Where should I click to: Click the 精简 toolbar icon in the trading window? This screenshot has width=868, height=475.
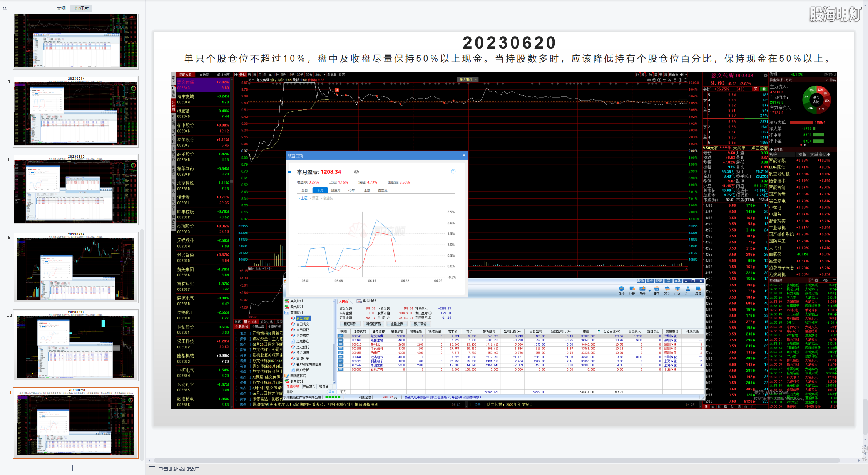coord(698,291)
